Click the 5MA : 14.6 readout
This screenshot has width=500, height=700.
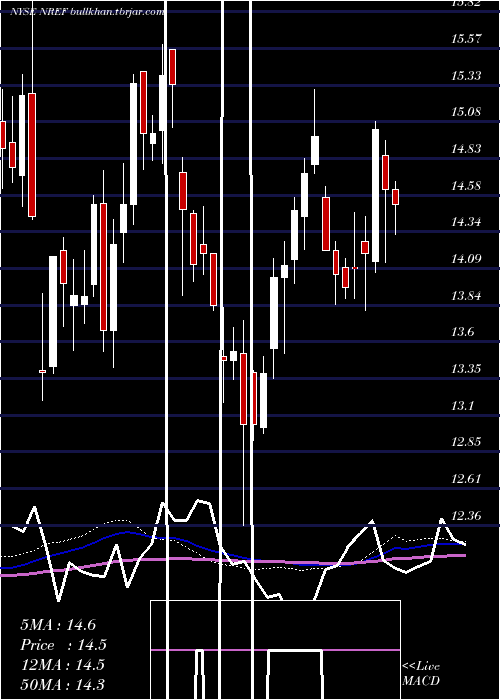click(58, 625)
